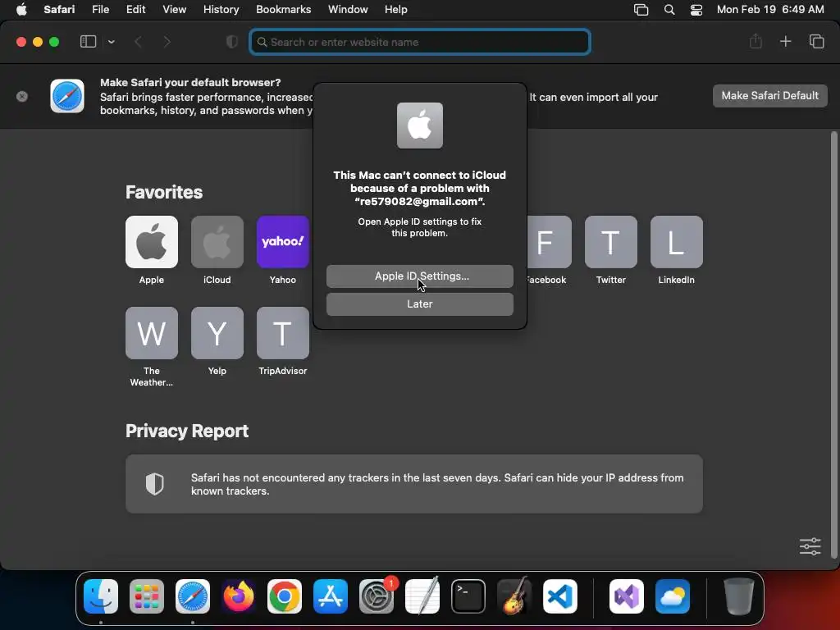Image resolution: width=840 pixels, height=630 pixels.
Task: Show the tab overview
Action: [816, 41]
